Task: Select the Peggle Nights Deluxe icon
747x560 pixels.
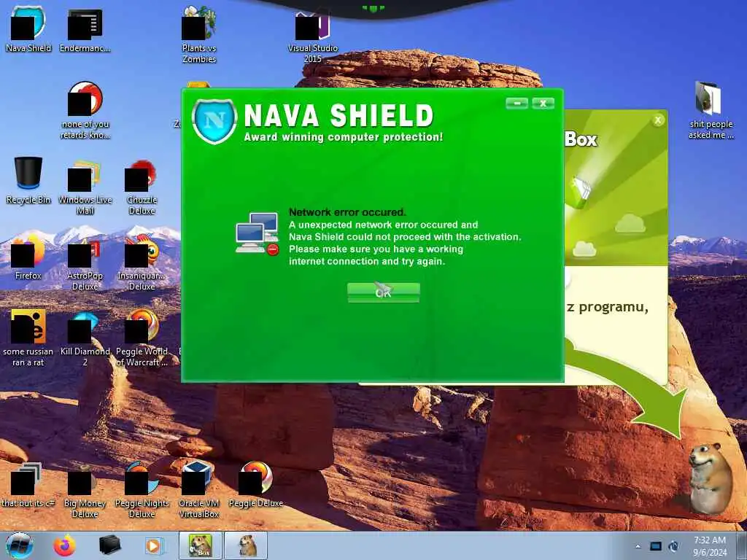Action: (142, 490)
